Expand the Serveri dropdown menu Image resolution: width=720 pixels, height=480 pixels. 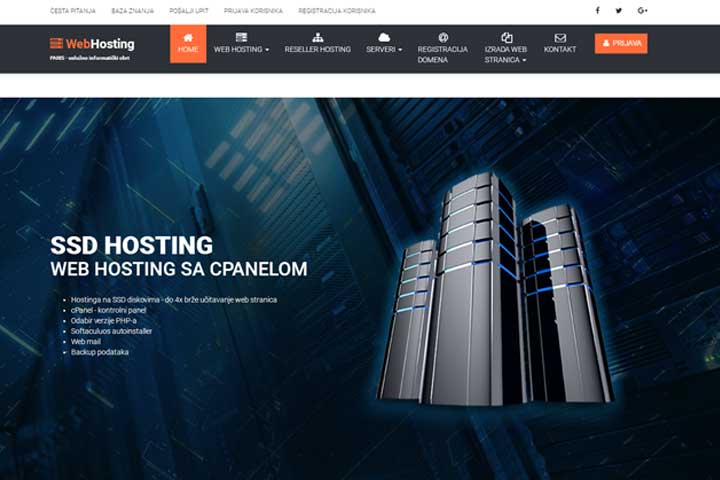pyautogui.click(x=384, y=49)
